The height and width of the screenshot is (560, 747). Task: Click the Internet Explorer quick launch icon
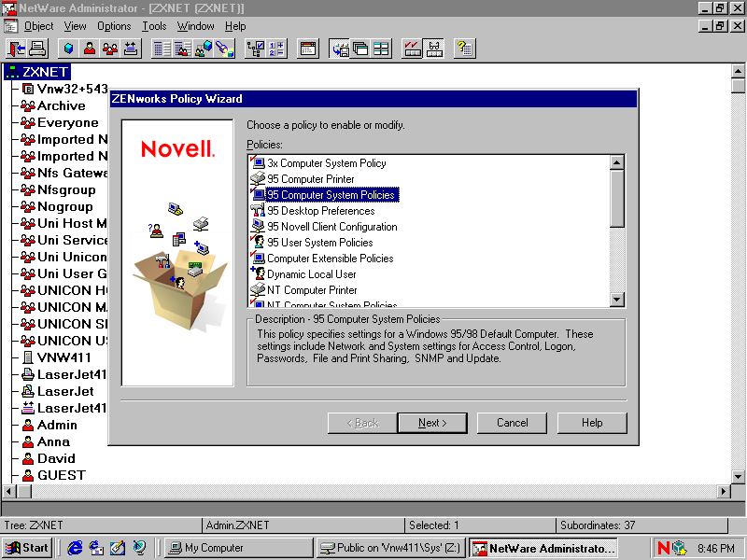coord(75,548)
